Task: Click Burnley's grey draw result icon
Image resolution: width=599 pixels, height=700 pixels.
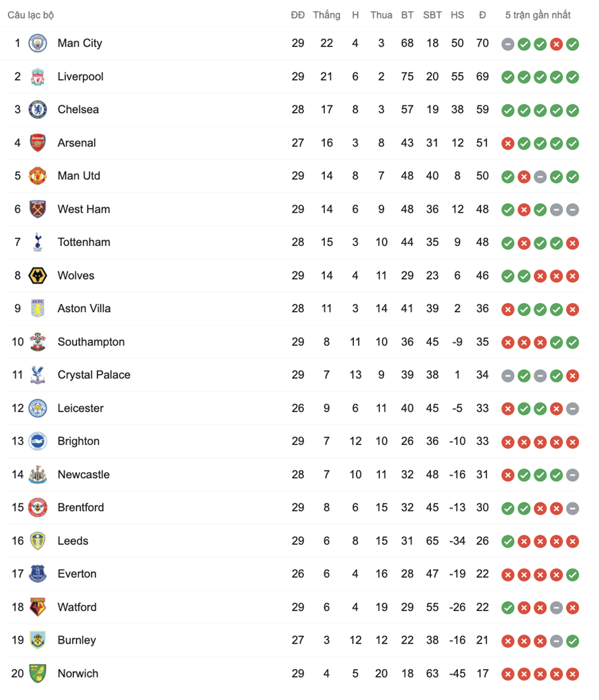Action: [x=556, y=641]
